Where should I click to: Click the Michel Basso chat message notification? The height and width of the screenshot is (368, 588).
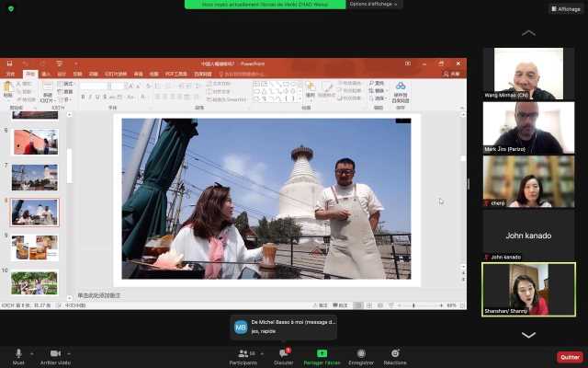[x=283, y=327]
